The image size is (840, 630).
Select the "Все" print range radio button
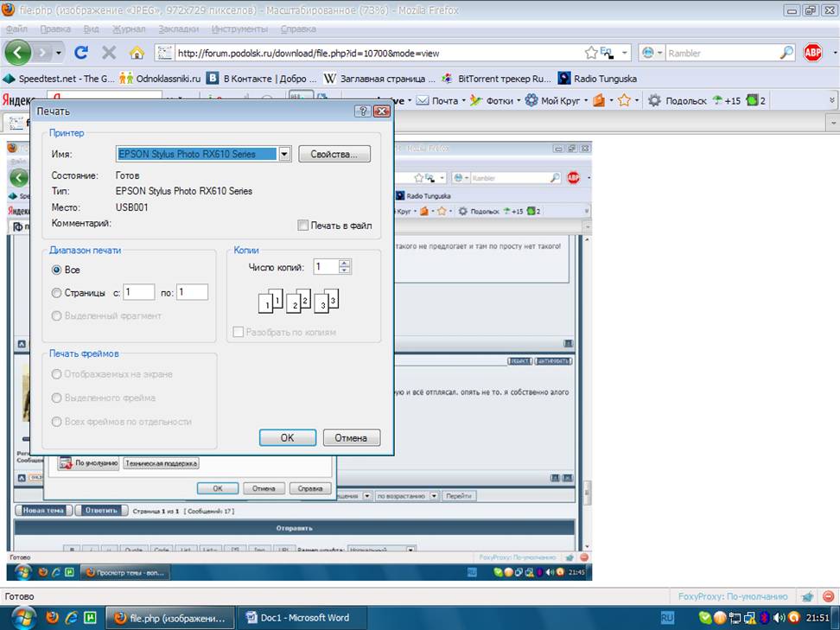(57, 270)
